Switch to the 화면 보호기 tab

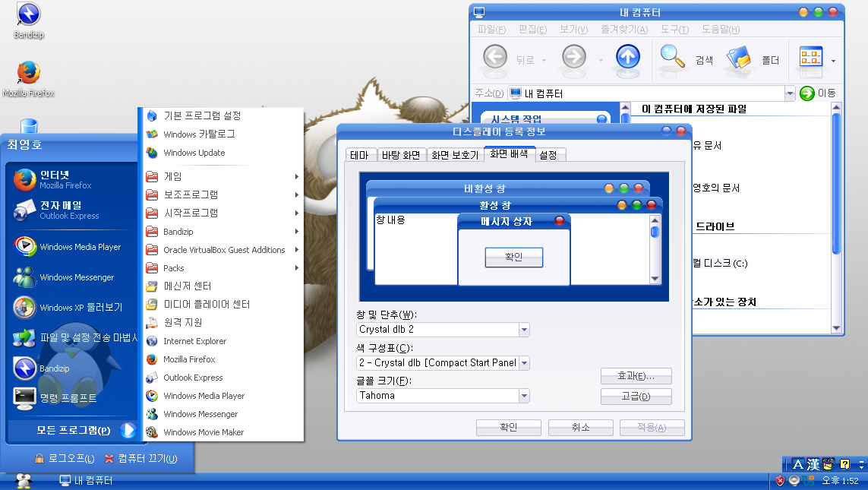[455, 155]
